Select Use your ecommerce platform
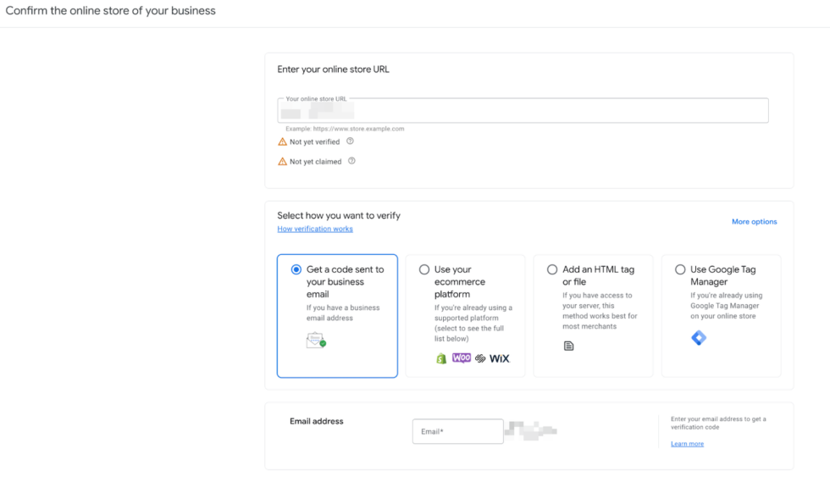This screenshot has width=830, height=504. pos(424,269)
